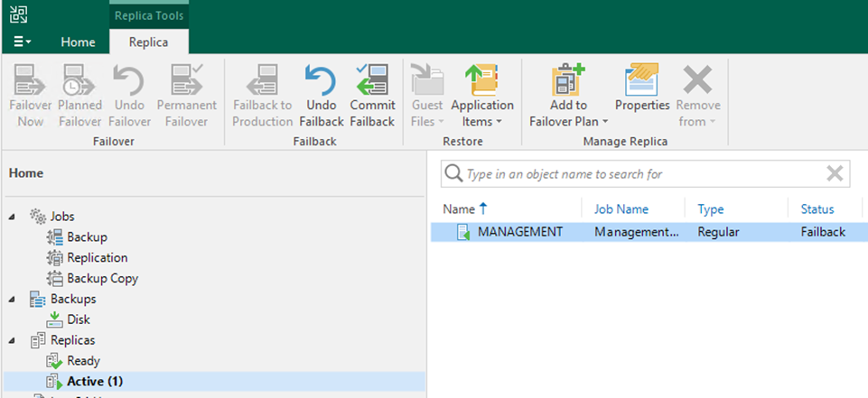Viewport: 868px width, 398px height.
Task: Click the object name search field
Action: 641,173
